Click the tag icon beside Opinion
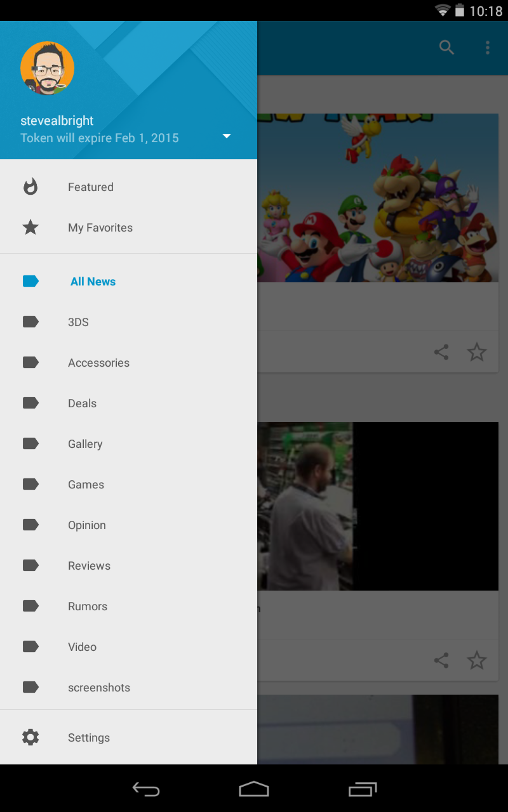This screenshot has width=508, height=812. tap(30, 525)
